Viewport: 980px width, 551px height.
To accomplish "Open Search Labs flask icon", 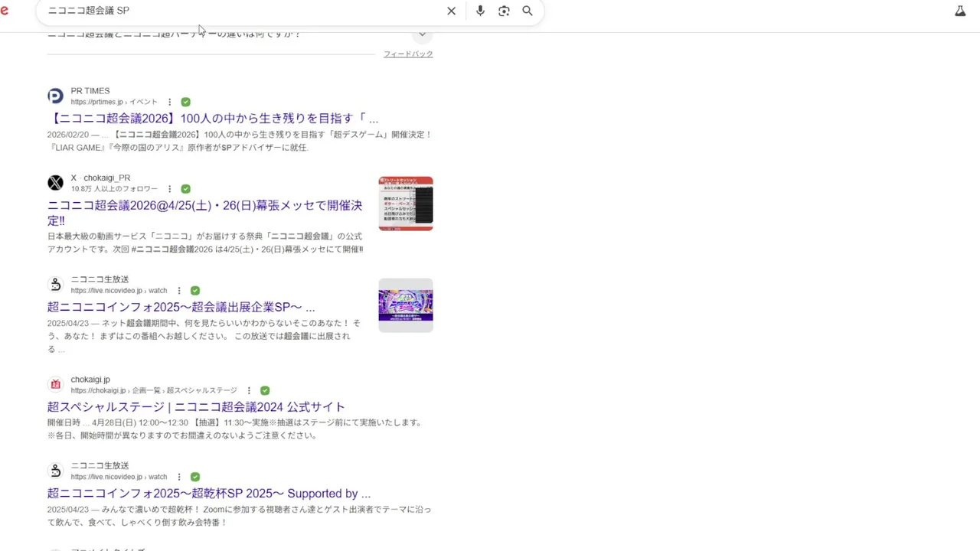I will [x=960, y=11].
